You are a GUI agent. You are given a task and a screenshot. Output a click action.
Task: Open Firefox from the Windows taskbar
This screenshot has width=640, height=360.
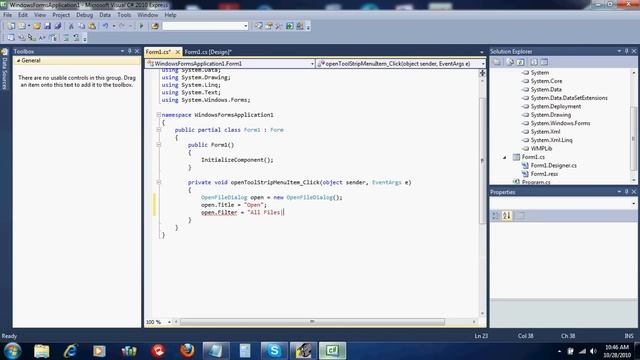coord(187,350)
